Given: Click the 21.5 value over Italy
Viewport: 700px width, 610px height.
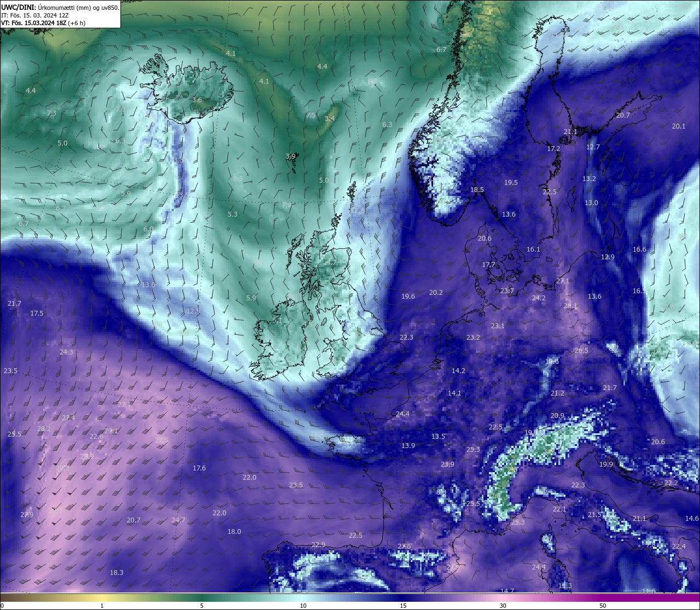Looking at the screenshot, I should pos(594,515).
